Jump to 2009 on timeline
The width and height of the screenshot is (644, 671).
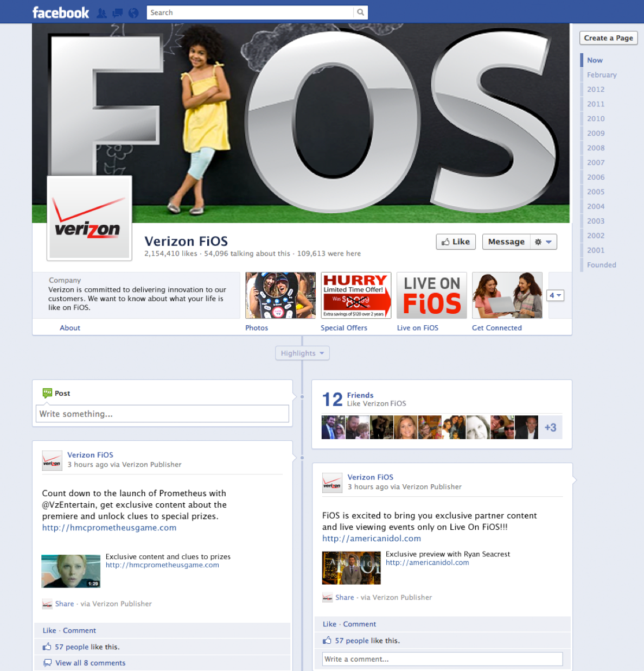click(596, 134)
